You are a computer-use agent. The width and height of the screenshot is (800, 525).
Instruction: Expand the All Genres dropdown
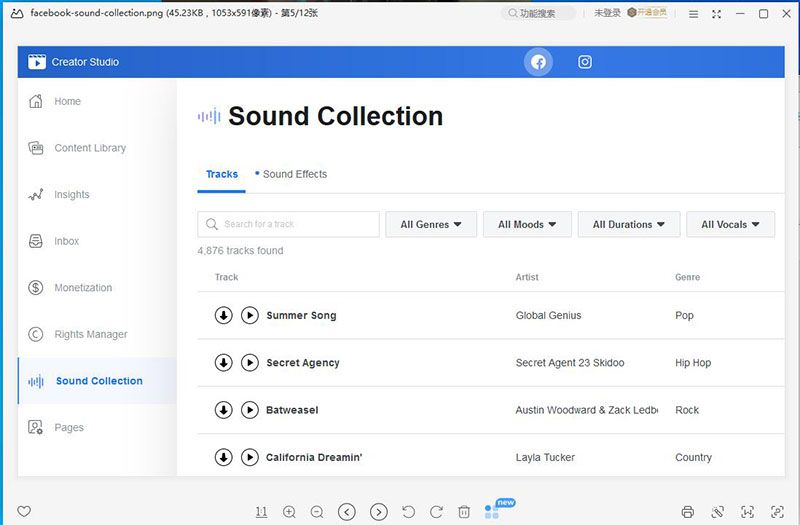pos(431,224)
